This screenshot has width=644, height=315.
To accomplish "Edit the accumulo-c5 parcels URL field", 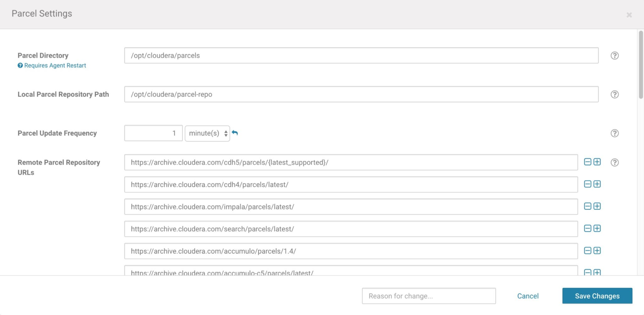I will (x=351, y=271).
